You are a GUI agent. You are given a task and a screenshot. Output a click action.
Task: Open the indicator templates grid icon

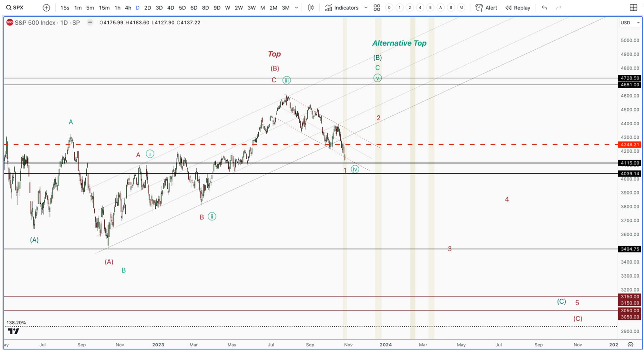(377, 8)
